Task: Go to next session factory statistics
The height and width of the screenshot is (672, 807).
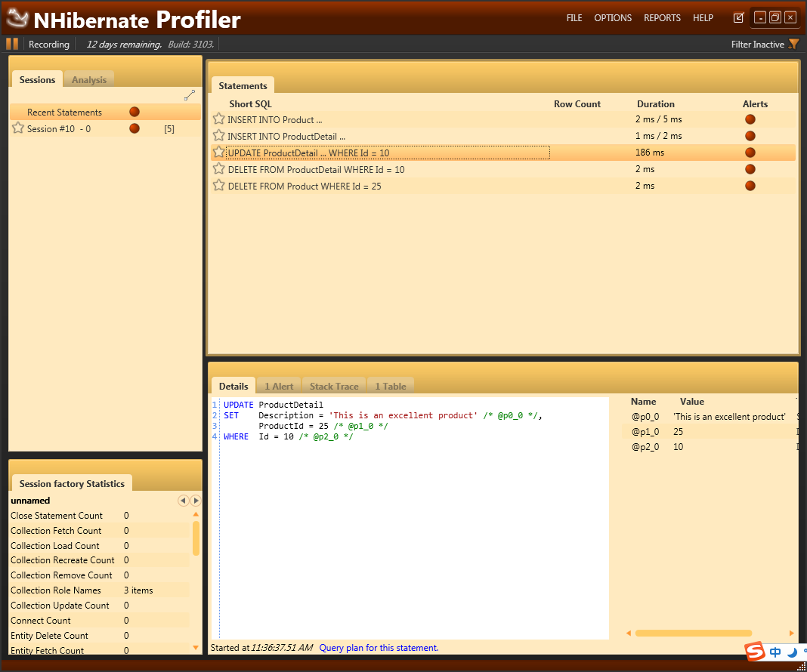Action: pos(196,501)
